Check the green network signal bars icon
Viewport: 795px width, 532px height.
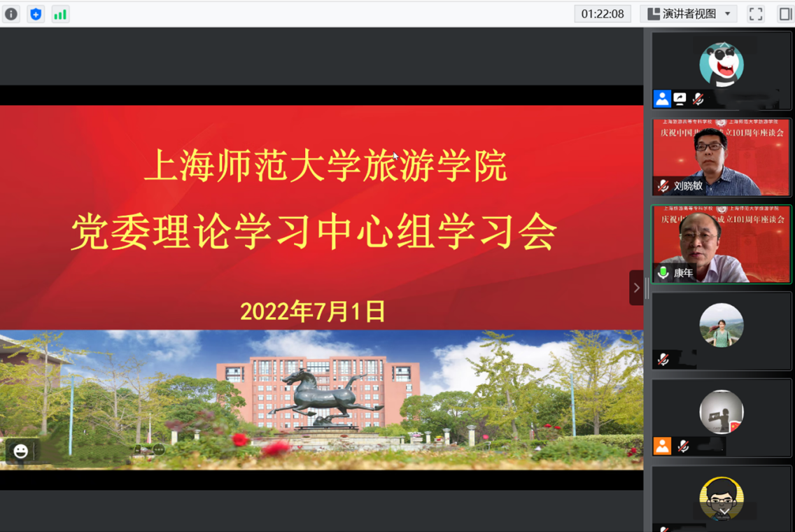(60, 14)
